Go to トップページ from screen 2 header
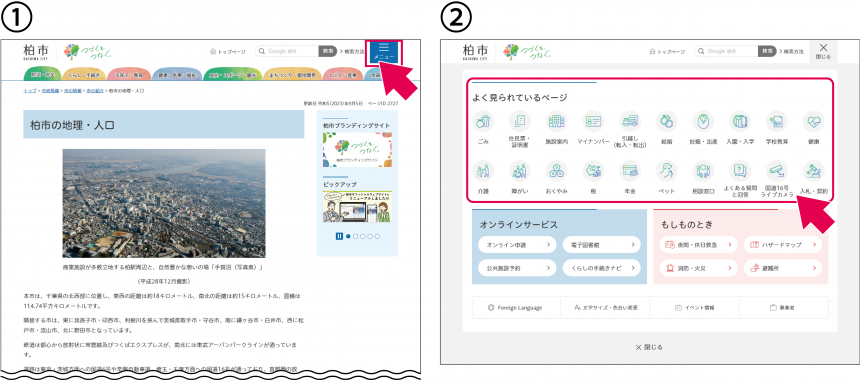Image resolution: width=860 pixels, height=383 pixels. (667, 52)
